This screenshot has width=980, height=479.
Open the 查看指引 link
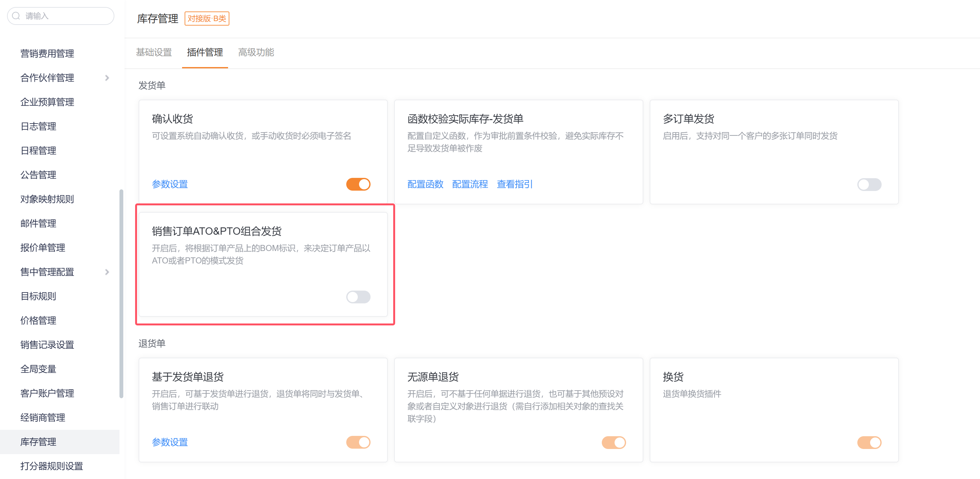(x=515, y=184)
